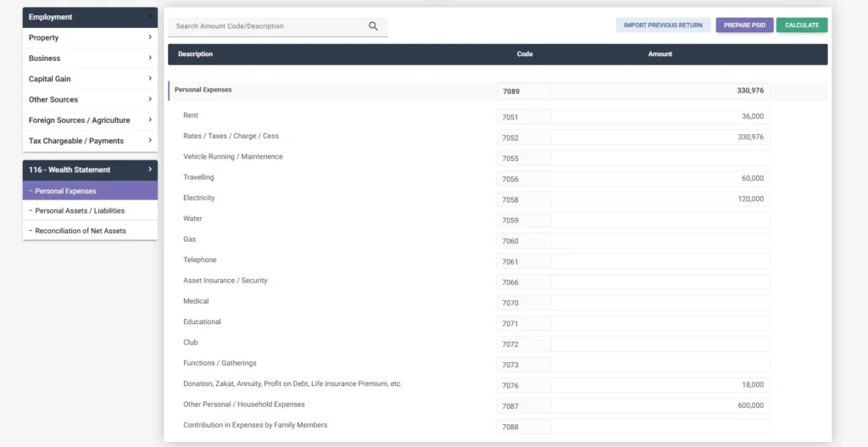The height and width of the screenshot is (447, 868).
Task: Click the Water amount field
Action: (x=660, y=220)
